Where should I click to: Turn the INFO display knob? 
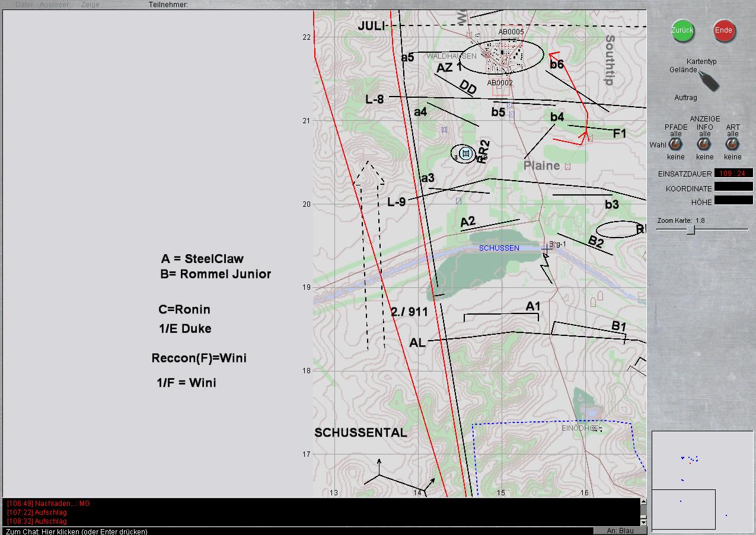[704, 145]
